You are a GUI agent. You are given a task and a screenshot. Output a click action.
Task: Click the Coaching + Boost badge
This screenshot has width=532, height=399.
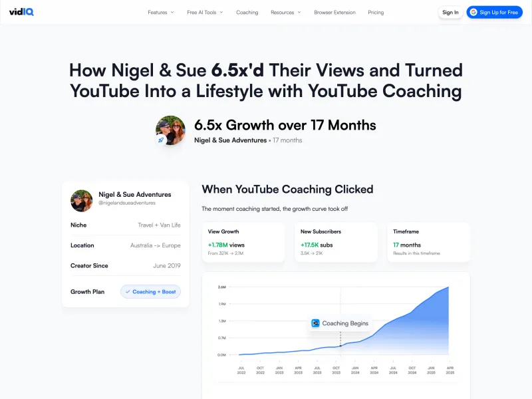(150, 292)
